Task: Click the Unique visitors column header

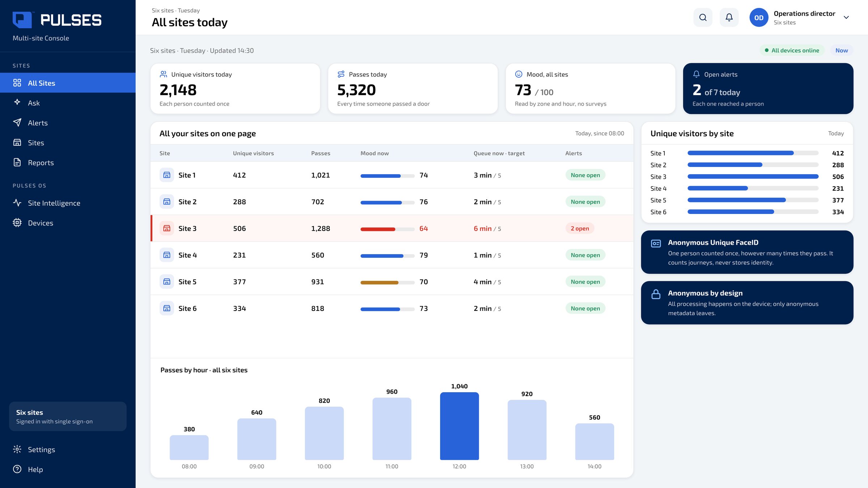Action: 253,153
